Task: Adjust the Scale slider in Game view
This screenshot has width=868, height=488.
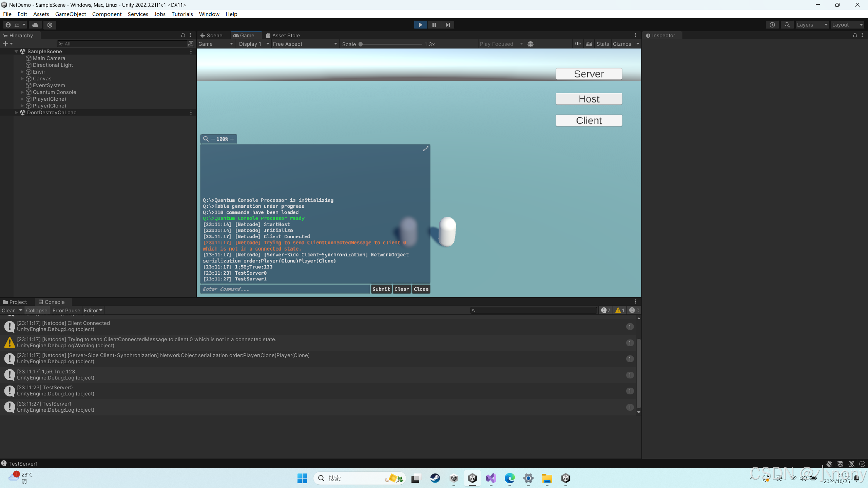Action: pos(361,44)
